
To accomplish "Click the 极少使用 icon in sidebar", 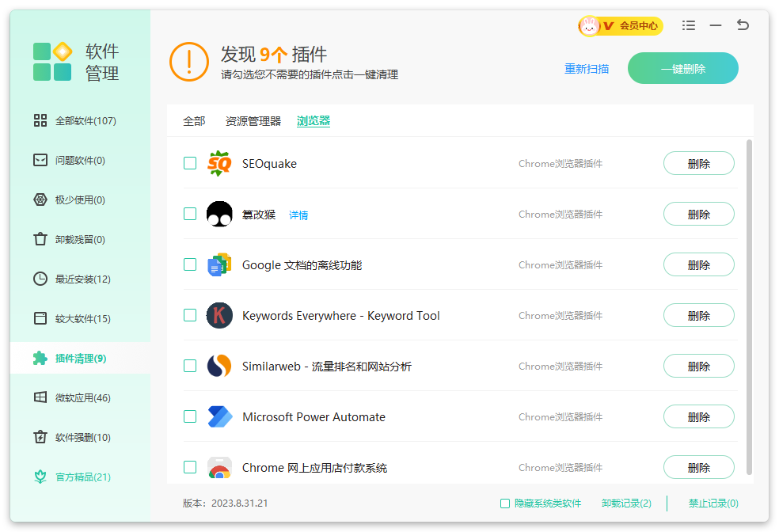I will pyautogui.click(x=40, y=199).
